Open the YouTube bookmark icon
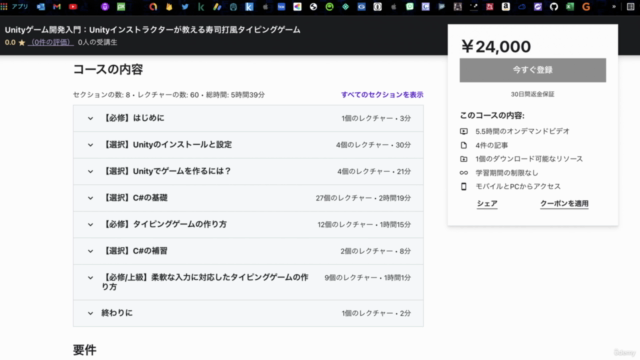 (x=73, y=7)
